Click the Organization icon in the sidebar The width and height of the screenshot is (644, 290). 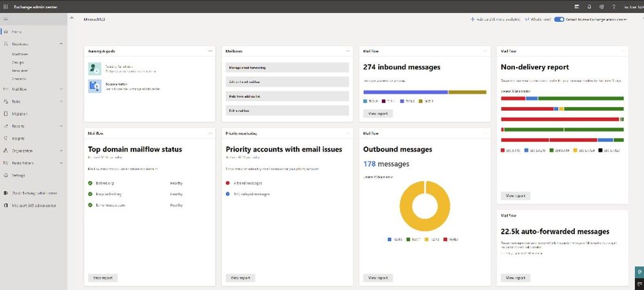[x=6, y=151]
